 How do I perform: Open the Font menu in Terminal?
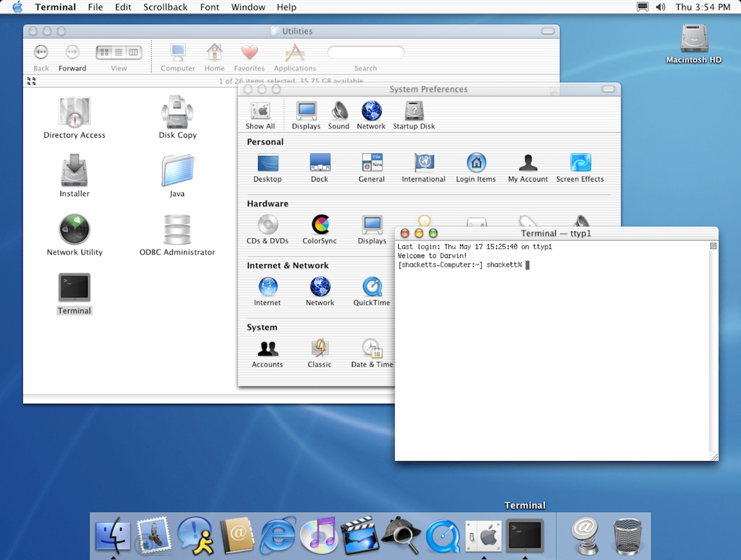coord(209,7)
